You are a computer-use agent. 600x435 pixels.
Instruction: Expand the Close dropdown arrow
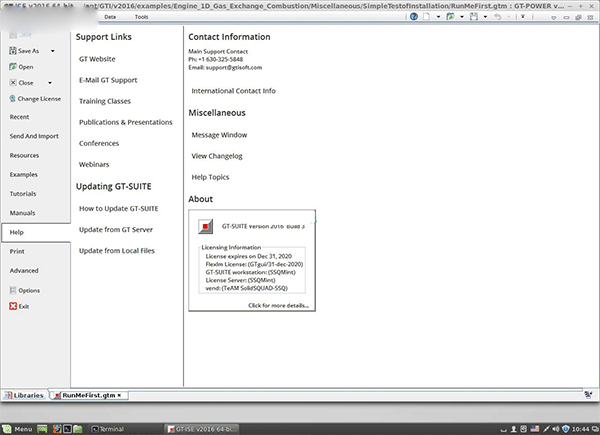pos(50,83)
